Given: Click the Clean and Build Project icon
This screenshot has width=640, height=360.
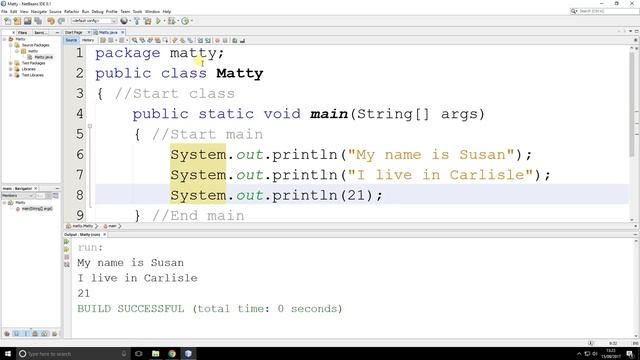Looking at the screenshot, I should click(147, 21).
